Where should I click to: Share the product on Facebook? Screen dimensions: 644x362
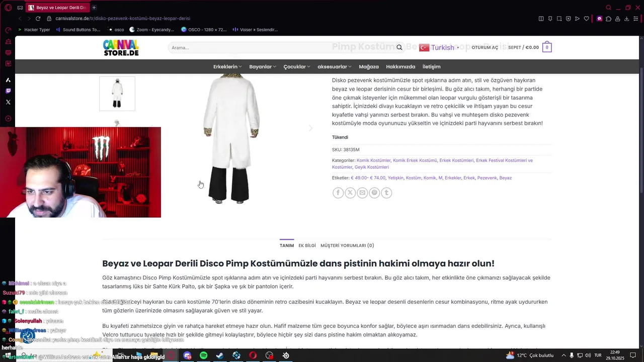pyautogui.click(x=338, y=193)
